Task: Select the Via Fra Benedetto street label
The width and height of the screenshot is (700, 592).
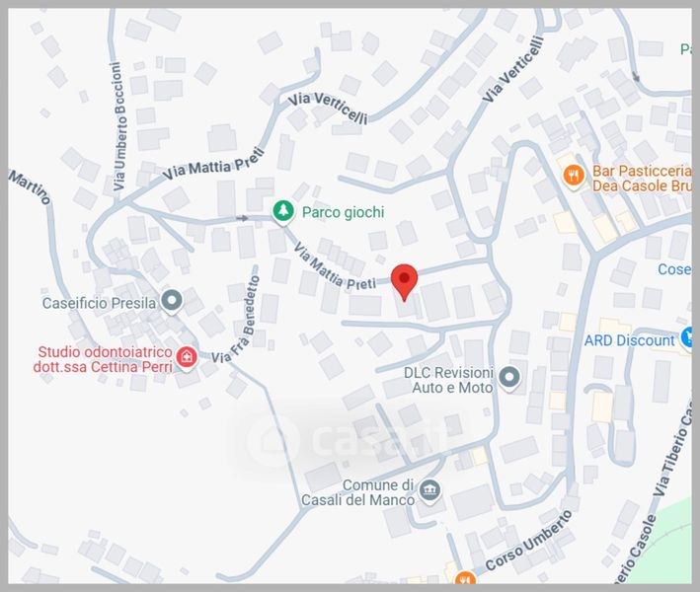Action: pos(237,320)
